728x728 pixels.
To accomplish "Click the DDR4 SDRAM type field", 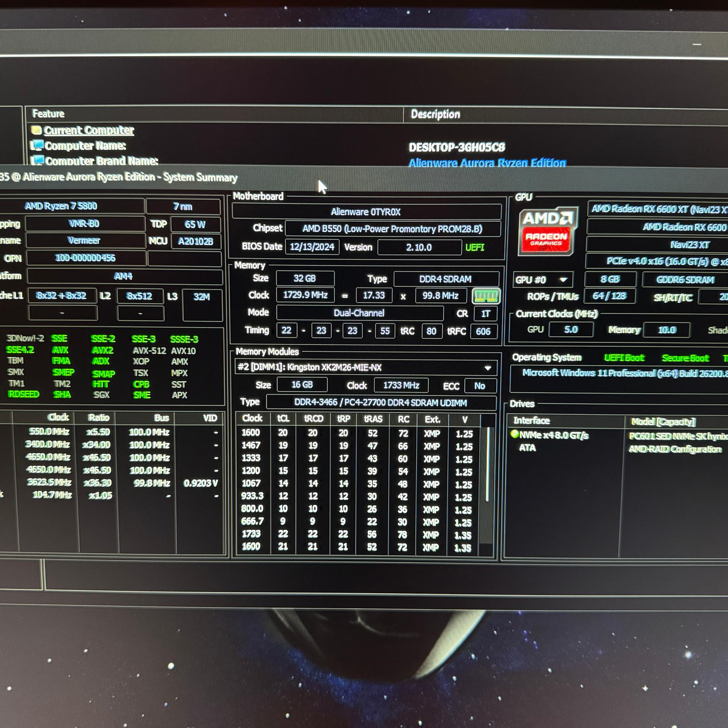I will pyautogui.click(x=446, y=279).
